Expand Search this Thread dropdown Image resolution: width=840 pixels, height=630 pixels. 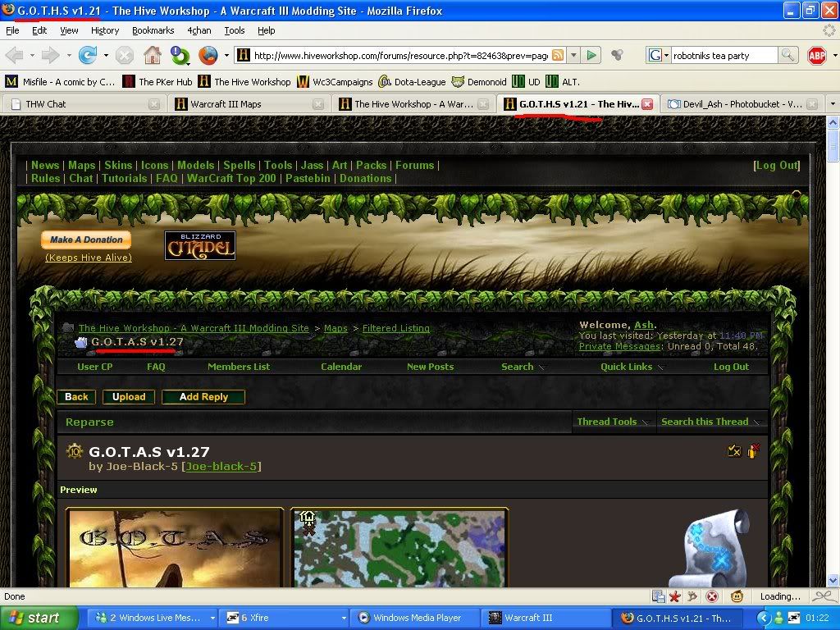click(711, 422)
